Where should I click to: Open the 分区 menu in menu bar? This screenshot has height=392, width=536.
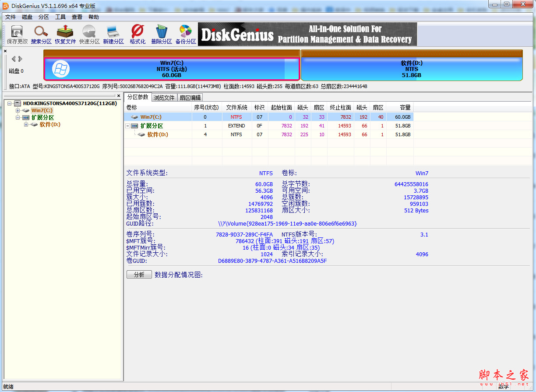coord(44,17)
